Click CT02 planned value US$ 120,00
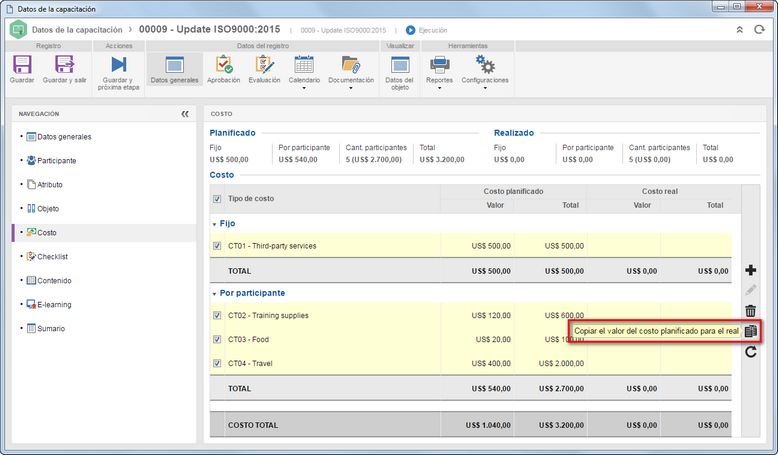 491,315
